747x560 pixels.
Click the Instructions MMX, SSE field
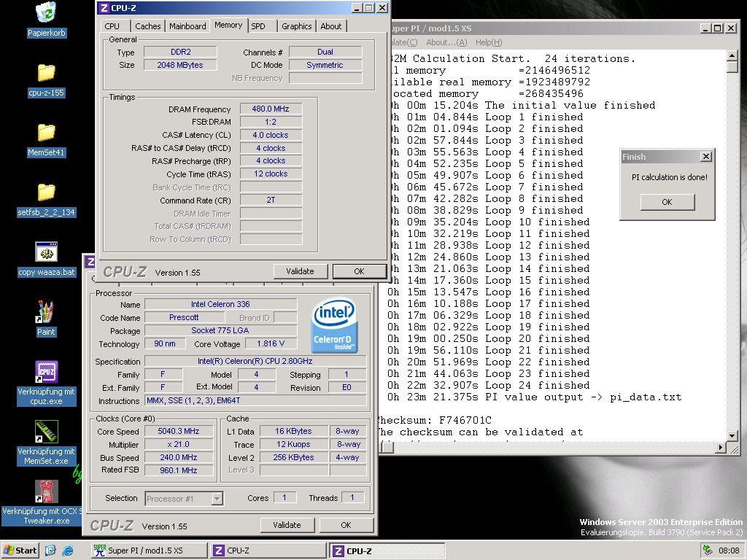[x=255, y=401]
